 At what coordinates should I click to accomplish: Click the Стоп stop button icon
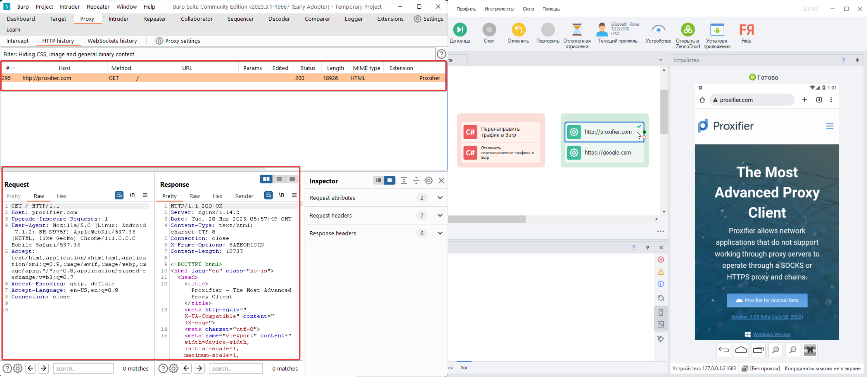pos(489,30)
